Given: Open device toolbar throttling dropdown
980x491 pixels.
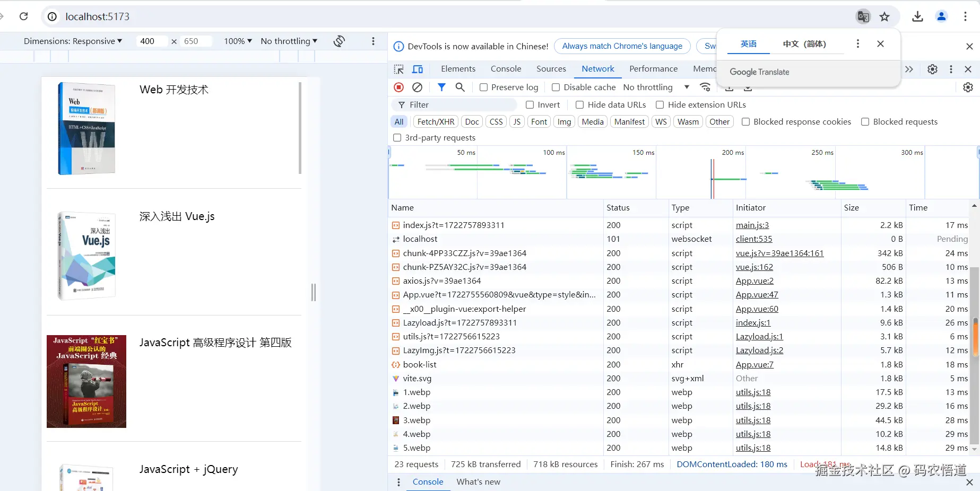Looking at the screenshot, I should point(289,41).
